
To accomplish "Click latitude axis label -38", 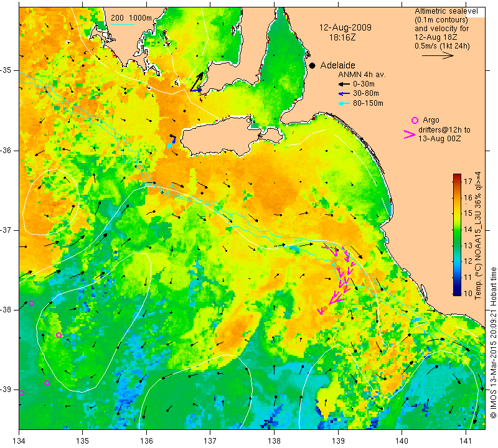I will 6,310.
